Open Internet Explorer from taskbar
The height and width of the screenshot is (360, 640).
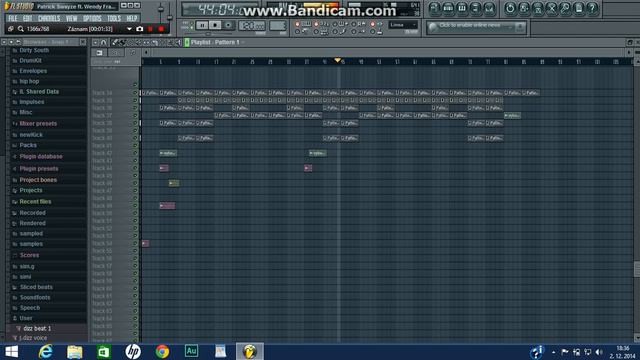pos(45,351)
